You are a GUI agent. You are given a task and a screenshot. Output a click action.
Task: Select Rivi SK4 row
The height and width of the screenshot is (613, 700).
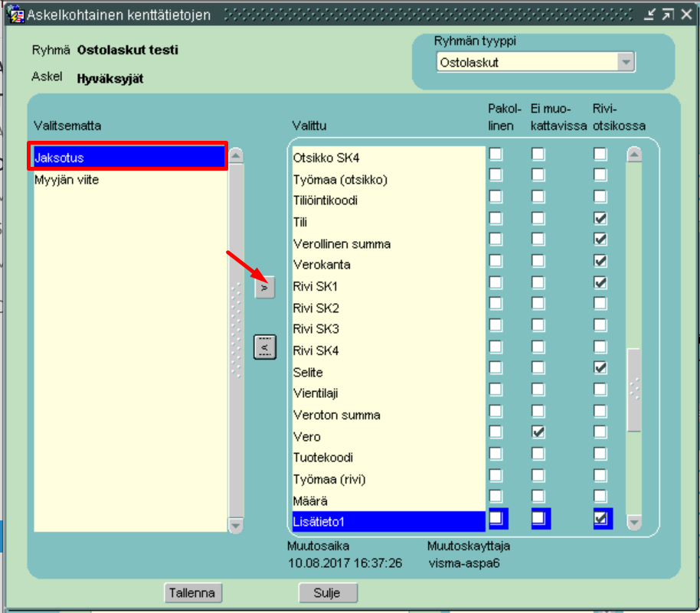388,351
